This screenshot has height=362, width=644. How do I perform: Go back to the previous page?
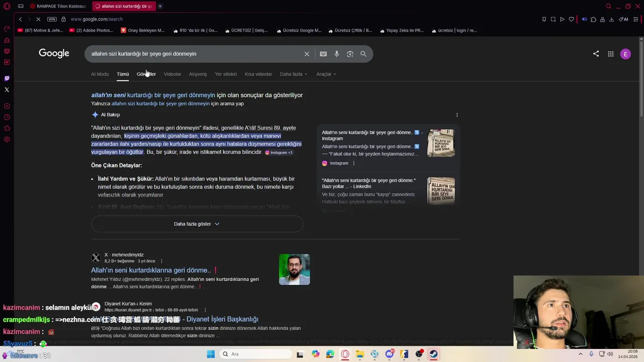pos(20,19)
